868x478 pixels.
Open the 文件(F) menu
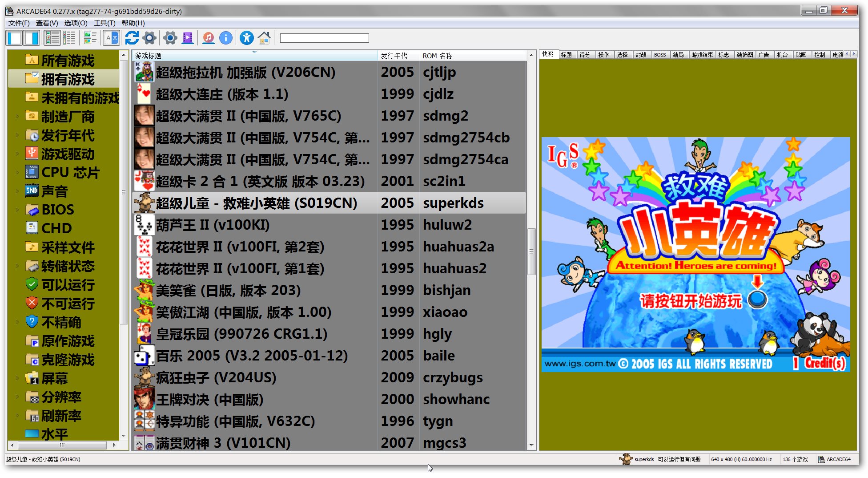[19, 23]
